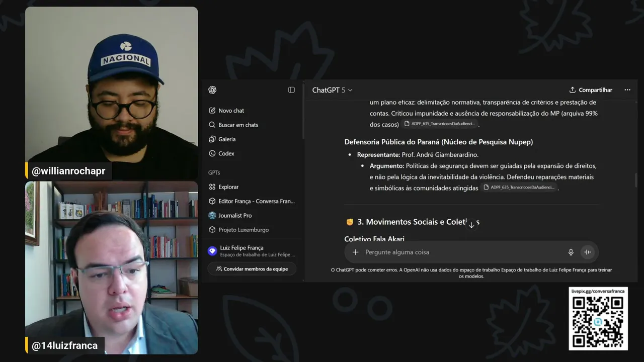644x362 pixels.
Task: Click the Editor França GPT icon
Action: tap(212, 201)
